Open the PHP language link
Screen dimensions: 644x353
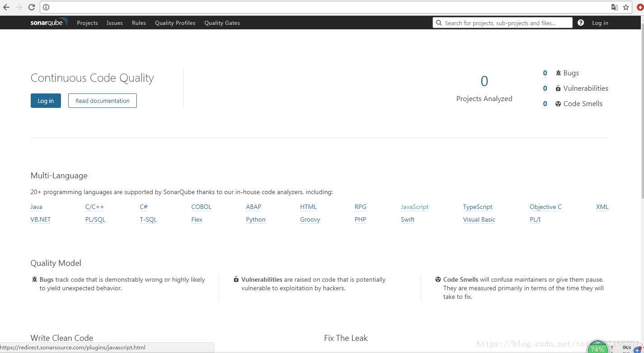[x=360, y=219]
